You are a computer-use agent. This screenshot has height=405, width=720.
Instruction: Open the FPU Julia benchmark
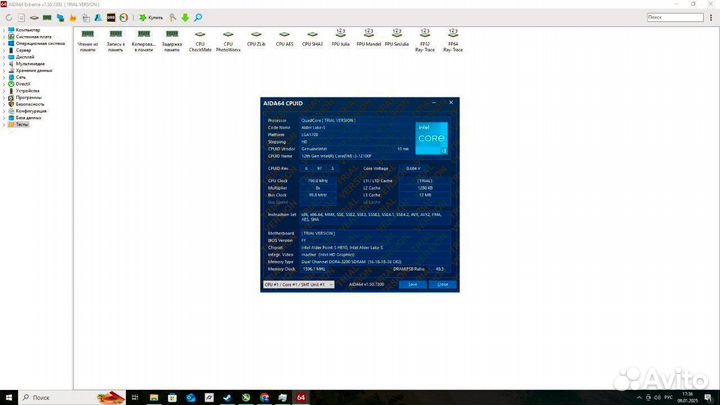coord(341,38)
